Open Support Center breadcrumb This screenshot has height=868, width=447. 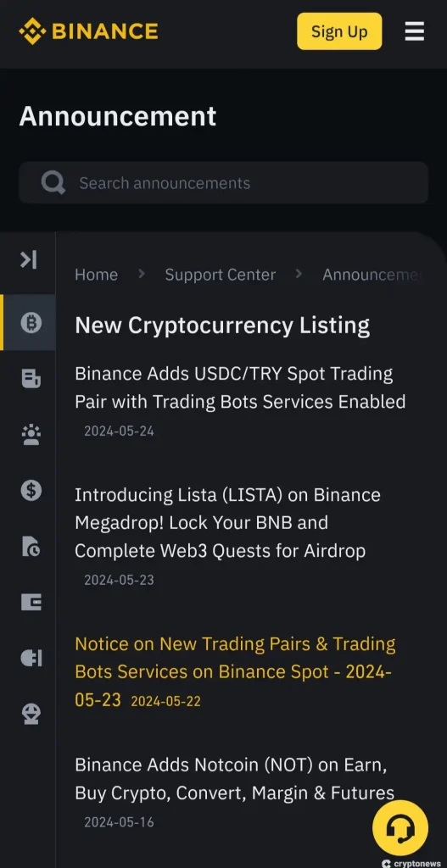click(221, 275)
